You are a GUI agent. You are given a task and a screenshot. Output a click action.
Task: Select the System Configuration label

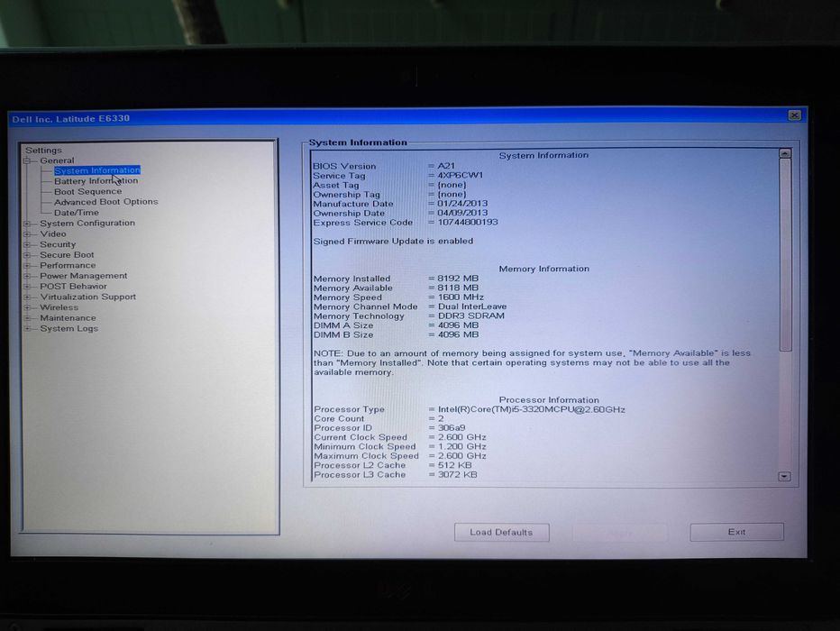tap(87, 223)
